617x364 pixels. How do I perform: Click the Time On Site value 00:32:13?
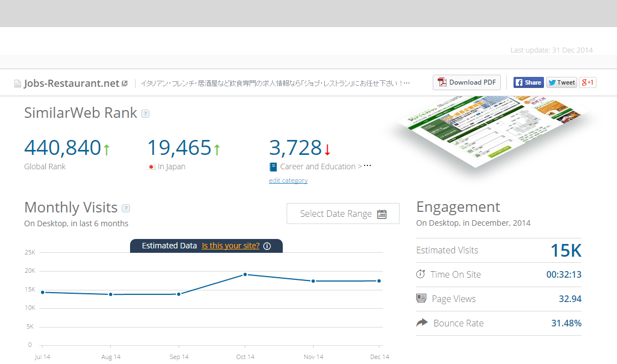(564, 275)
